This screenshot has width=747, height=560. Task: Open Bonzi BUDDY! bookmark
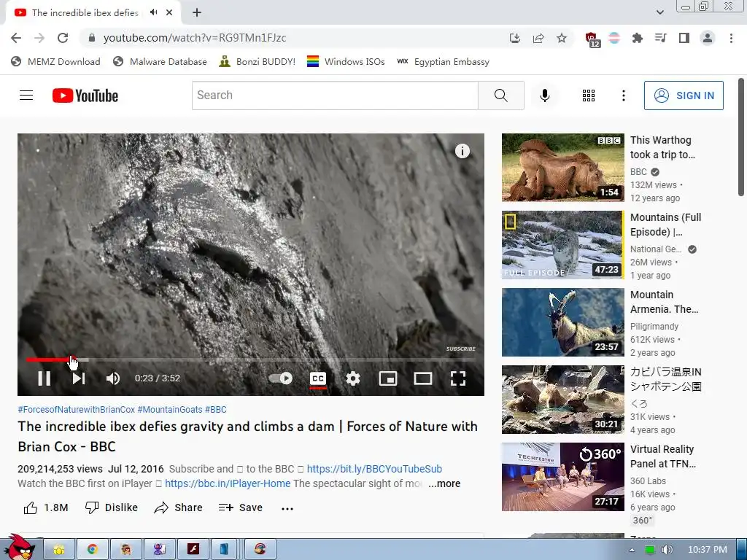[x=257, y=62]
